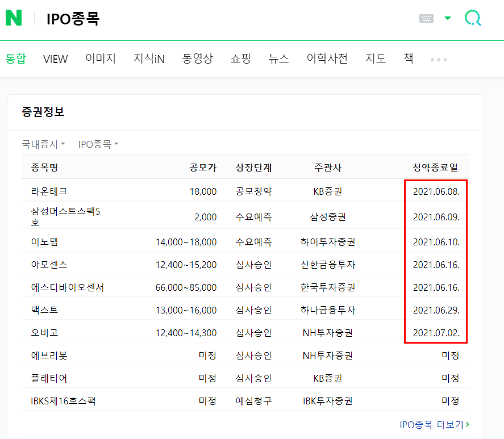Click the 증권정보 heading

click(x=43, y=112)
